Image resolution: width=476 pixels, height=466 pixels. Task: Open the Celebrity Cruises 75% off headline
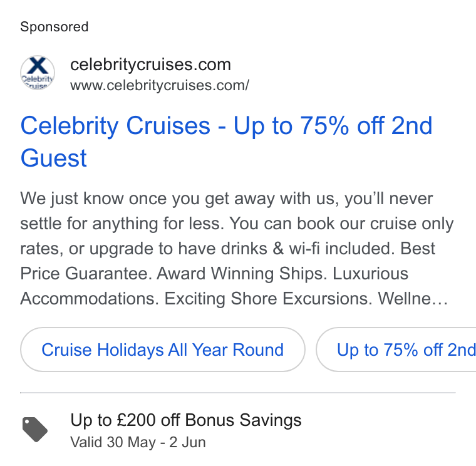(227, 142)
